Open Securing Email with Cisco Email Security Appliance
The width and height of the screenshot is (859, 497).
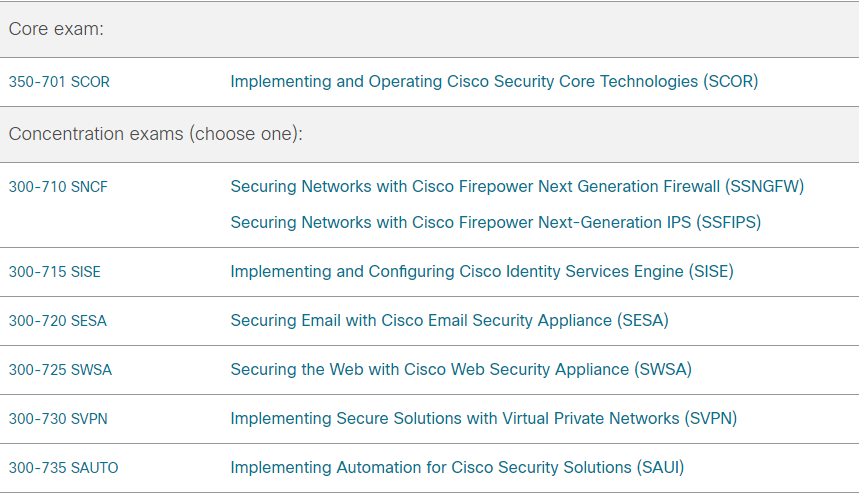[449, 321]
